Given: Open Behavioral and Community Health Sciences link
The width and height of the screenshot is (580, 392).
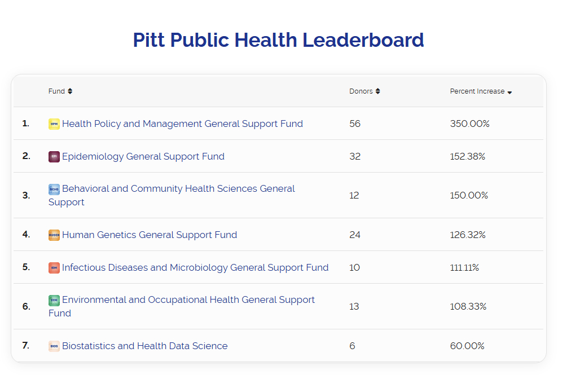Looking at the screenshot, I should (x=178, y=189).
